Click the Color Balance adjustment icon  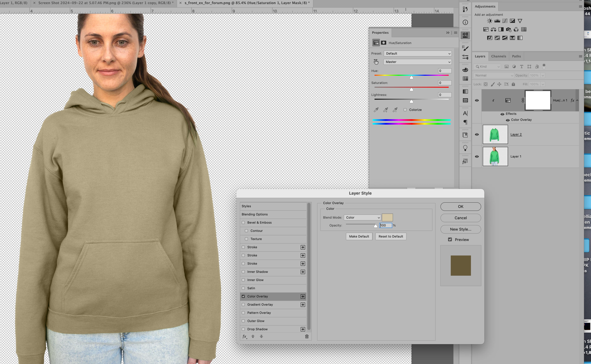pyautogui.click(x=493, y=29)
